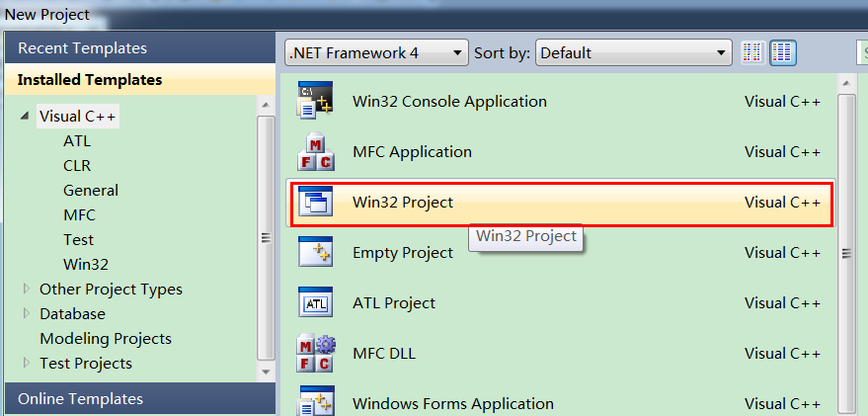This screenshot has width=868, height=416.
Task: Open the Online Templates section
Action: point(140,399)
